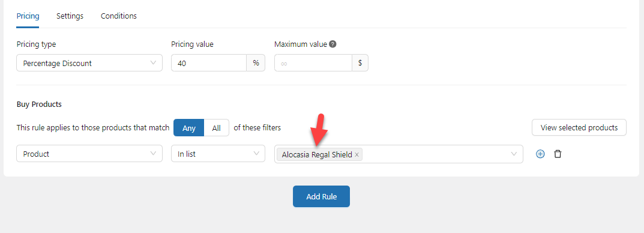
Task: Click View selected products button
Action: [x=579, y=127]
